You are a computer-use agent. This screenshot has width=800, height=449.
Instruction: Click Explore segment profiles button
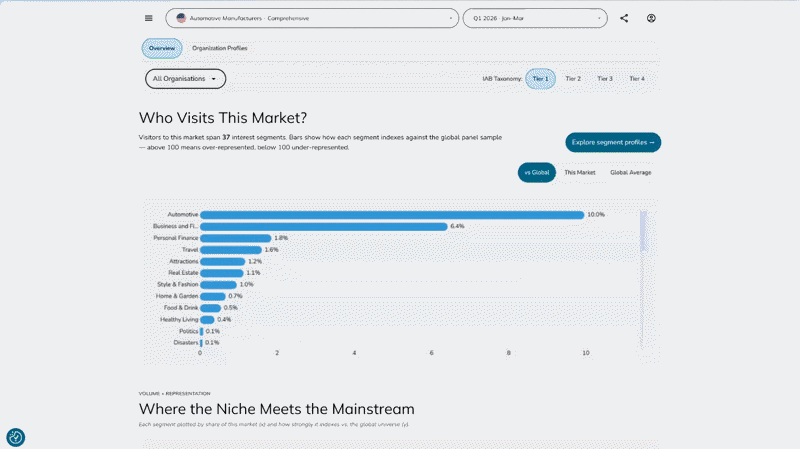613,142
